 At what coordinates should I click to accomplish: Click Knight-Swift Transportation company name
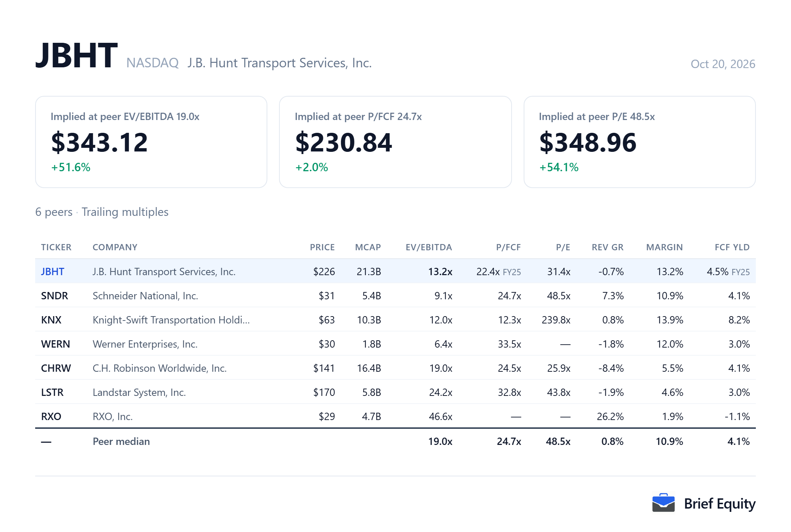[171, 320]
